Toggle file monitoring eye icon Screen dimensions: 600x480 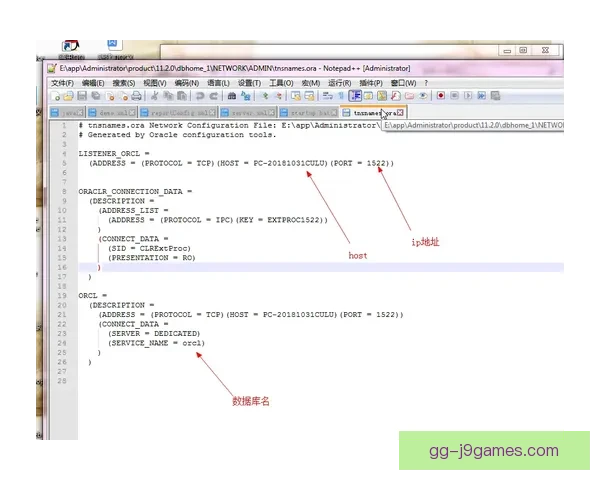coord(423,96)
